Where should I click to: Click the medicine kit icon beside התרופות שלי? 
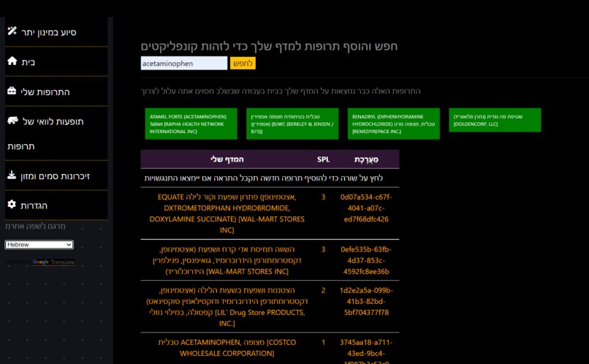tap(12, 91)
